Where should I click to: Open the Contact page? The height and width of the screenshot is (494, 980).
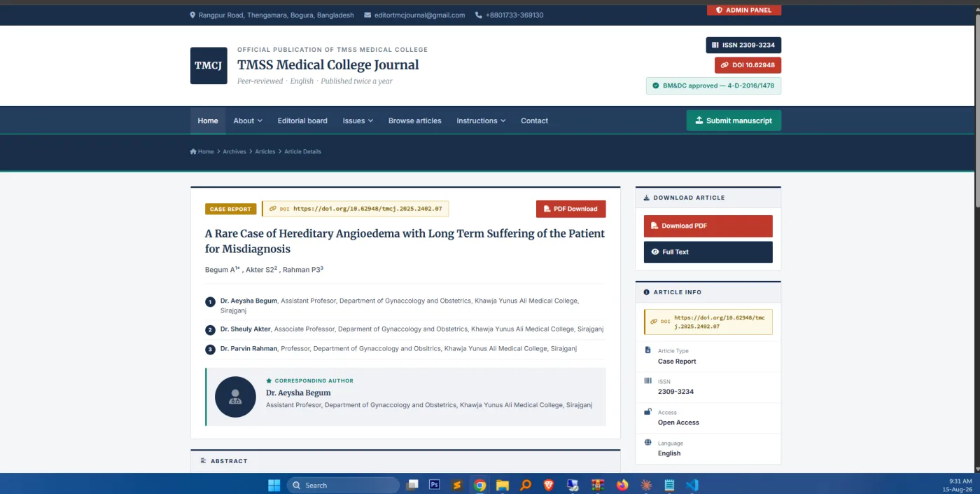pyautogui.click(x=534, y=121)
